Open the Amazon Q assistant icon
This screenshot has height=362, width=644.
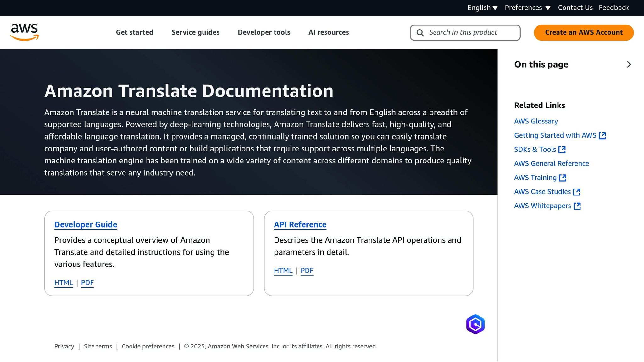[x=476, y=324]
